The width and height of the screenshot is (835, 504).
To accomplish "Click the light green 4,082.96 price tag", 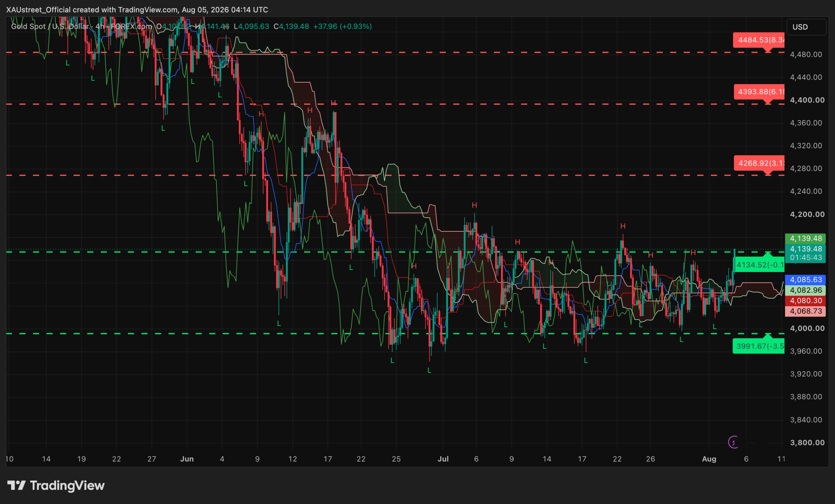I will pyautogui.click(x=806, y=290).
